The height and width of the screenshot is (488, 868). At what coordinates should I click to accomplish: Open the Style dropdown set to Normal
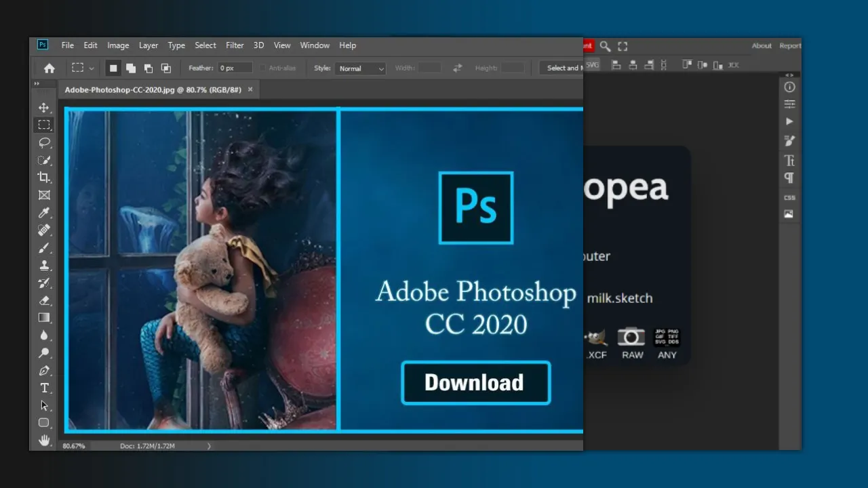(x=360, y=68)
